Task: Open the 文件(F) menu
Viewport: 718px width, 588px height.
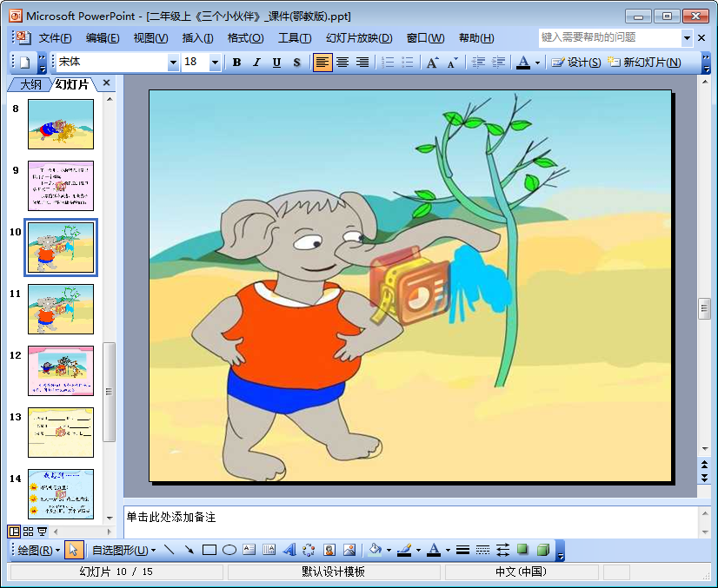Action: [x=55, y=38]
